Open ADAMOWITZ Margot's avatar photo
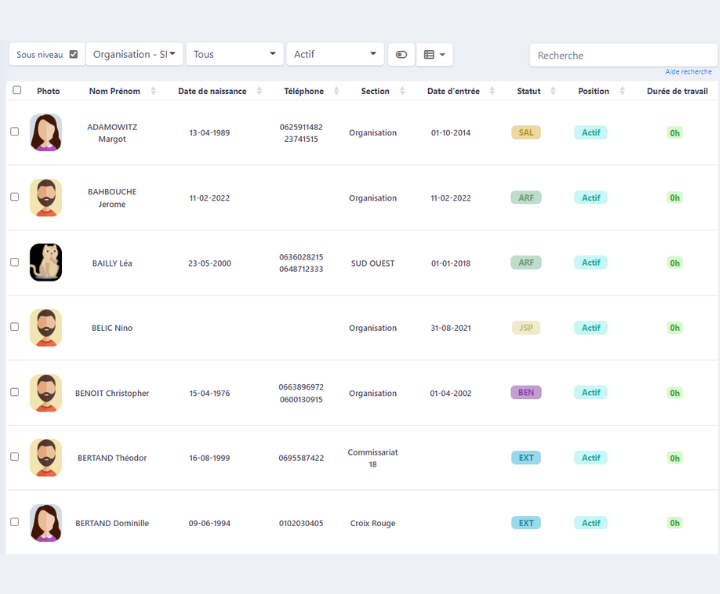The height and width of the screenshot is (594, 720). [46, 132]
